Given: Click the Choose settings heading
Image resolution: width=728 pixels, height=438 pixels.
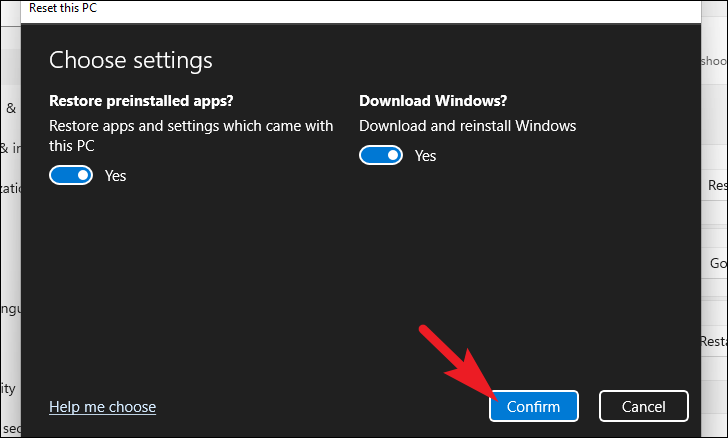Looking at the screenshot, I should point(130,61).
